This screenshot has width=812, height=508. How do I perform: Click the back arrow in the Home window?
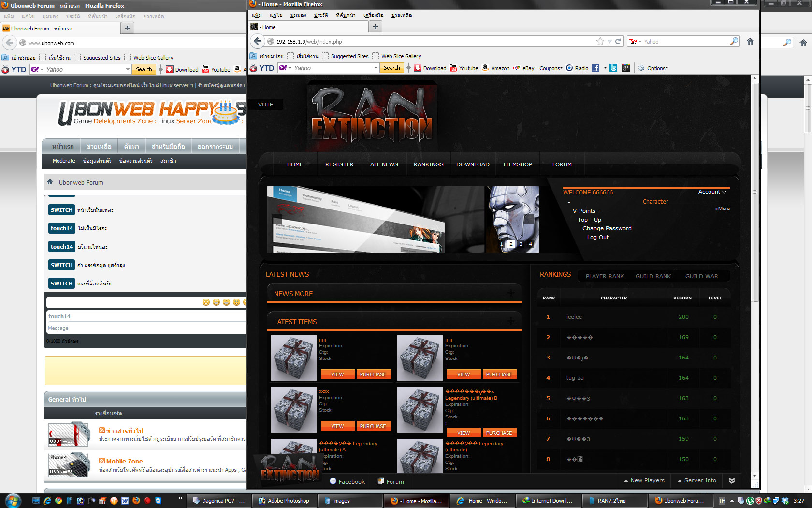(x=258, y=42)
